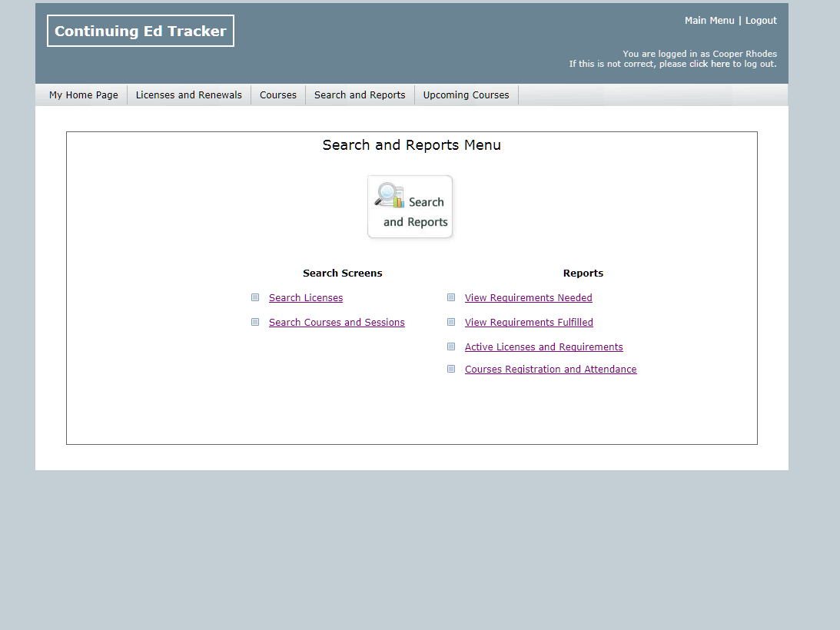Viewport: 840px width, 630px height.
Task: Select the Search and Reports tab
Action: click(x=360, y=95)
